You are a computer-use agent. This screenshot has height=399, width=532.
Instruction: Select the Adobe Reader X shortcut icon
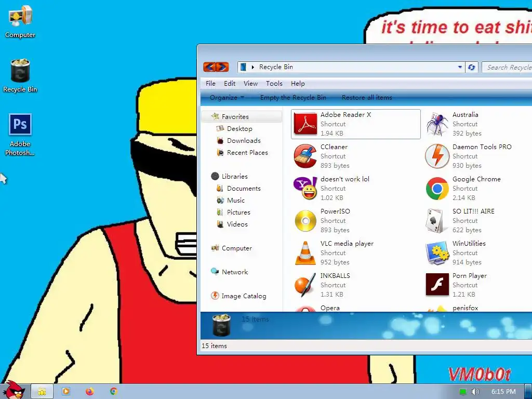(x=305, y=124)
